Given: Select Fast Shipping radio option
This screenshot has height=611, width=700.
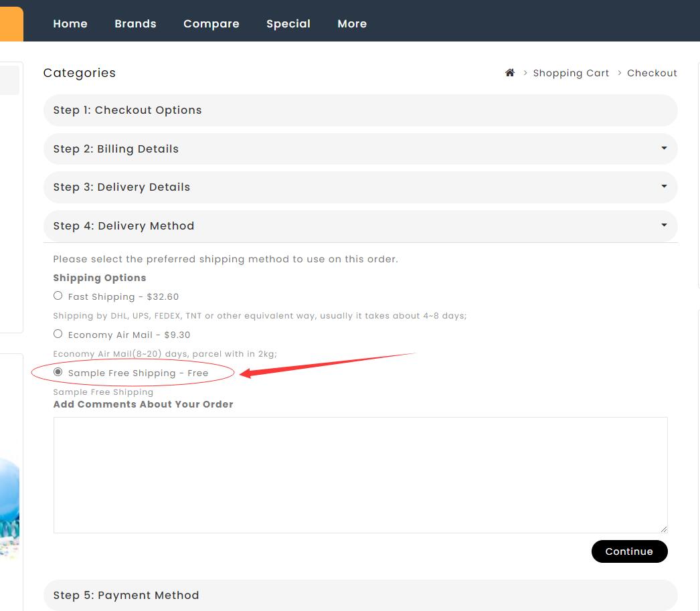Looking at the screenshot, I should pos(58,295).
